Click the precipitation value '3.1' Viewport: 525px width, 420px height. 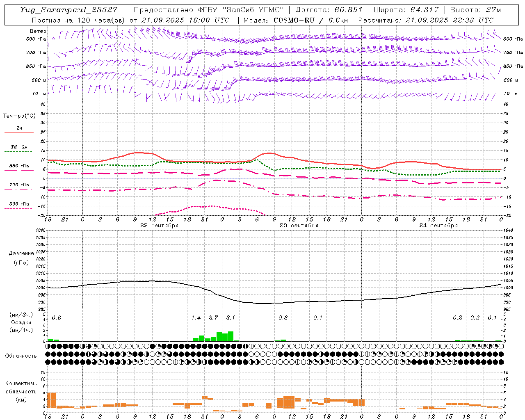(x=231, y=318)
